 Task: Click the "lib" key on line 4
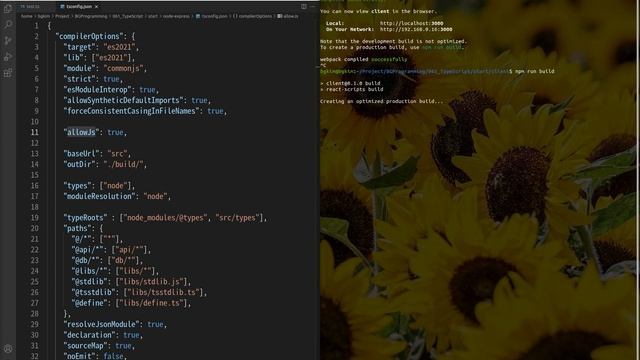click(73, 58)
